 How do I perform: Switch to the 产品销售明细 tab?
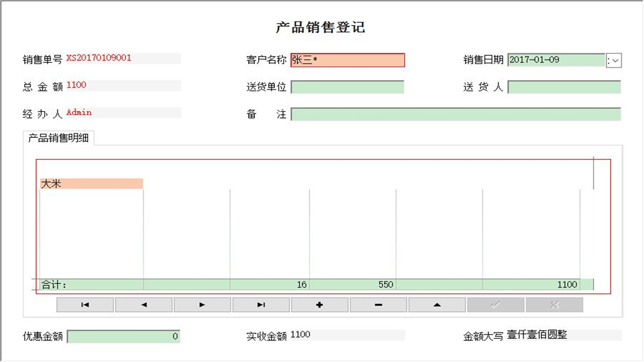click(60, 139)
